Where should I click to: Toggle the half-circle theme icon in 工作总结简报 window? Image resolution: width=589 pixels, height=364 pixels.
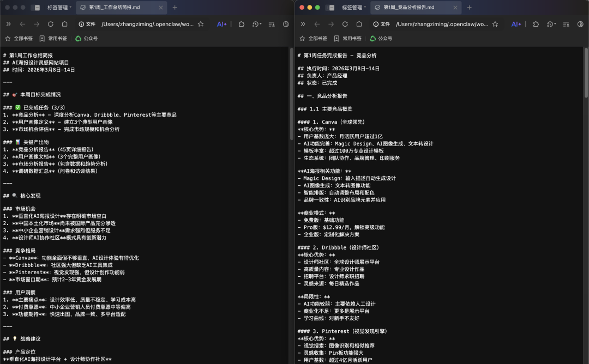click(x=286, y=24)
